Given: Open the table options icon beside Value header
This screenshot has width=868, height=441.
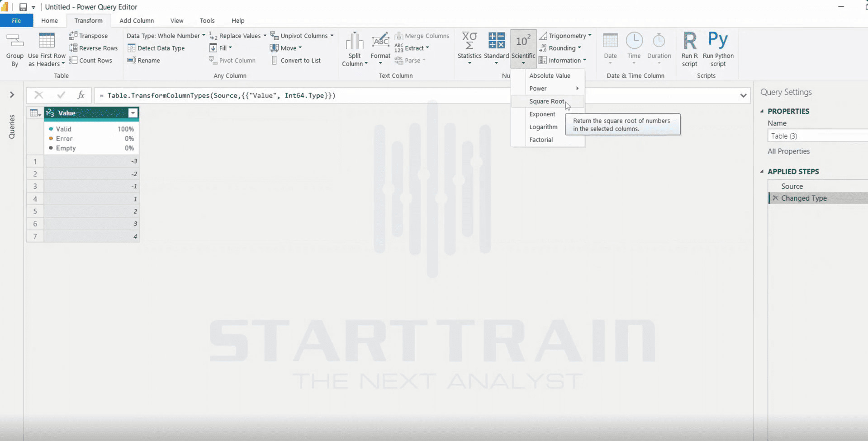Looking at the screenshot, I should (x=35, y=113).
